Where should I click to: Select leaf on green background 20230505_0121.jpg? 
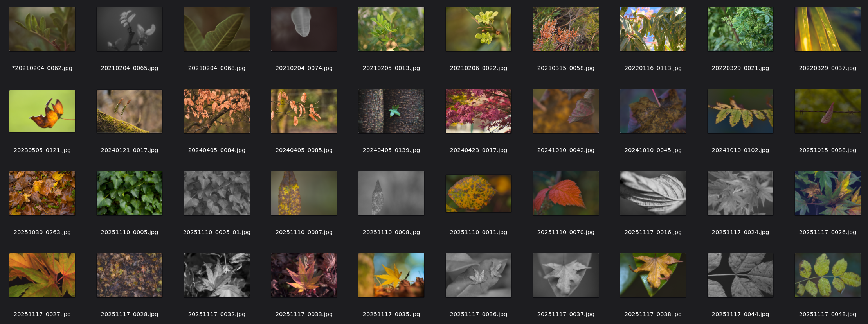pos(42,111)
